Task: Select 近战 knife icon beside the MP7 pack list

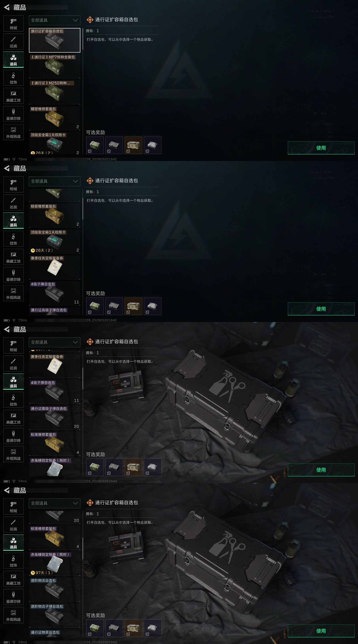Action: (13, 42)
